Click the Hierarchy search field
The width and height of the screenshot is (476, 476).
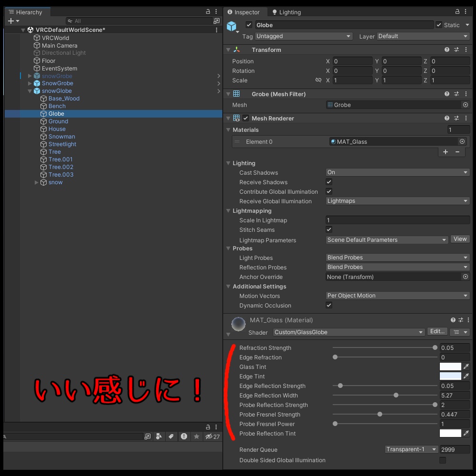pyautogui.click(x=139, y=21)
